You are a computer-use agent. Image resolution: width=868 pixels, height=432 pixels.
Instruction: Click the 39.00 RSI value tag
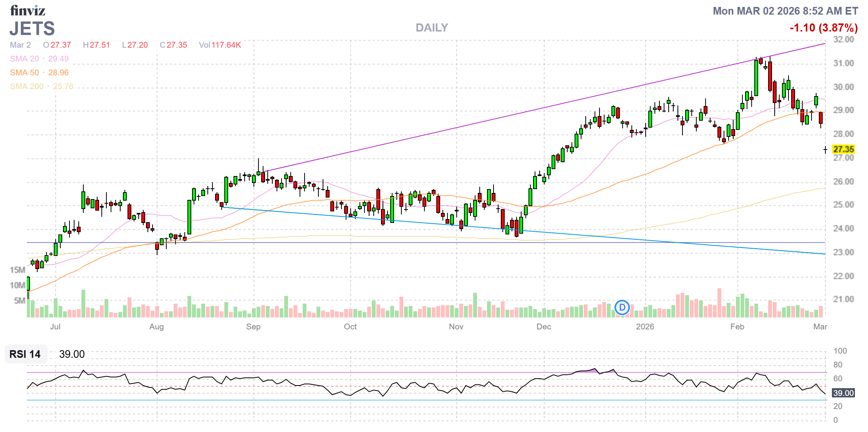click(x=843, y=393)
